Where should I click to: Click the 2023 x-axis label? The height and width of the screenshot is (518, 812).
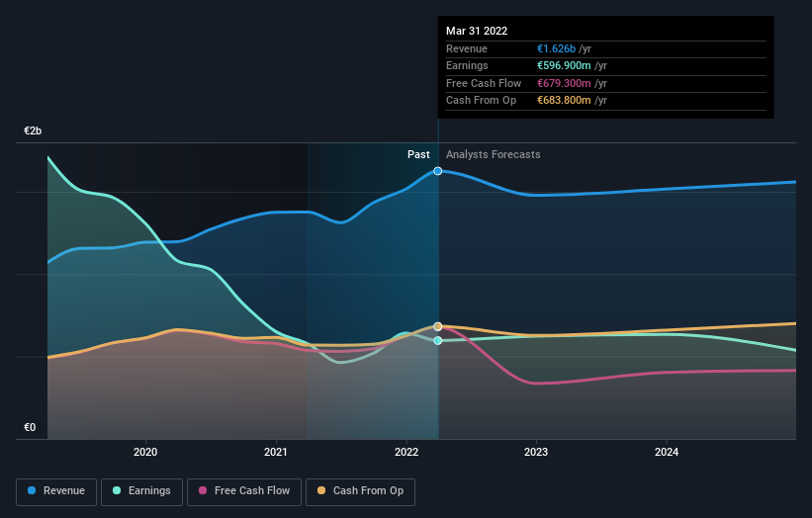536,453
